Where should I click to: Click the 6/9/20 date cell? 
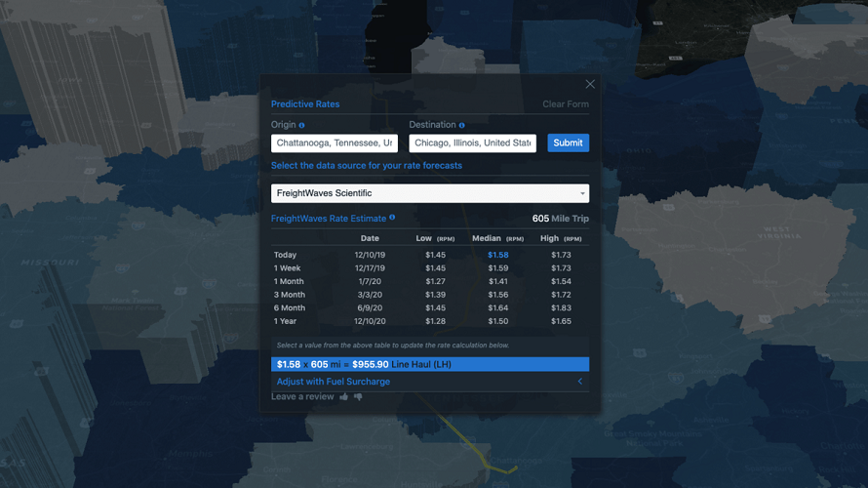(x=370, y=308)
